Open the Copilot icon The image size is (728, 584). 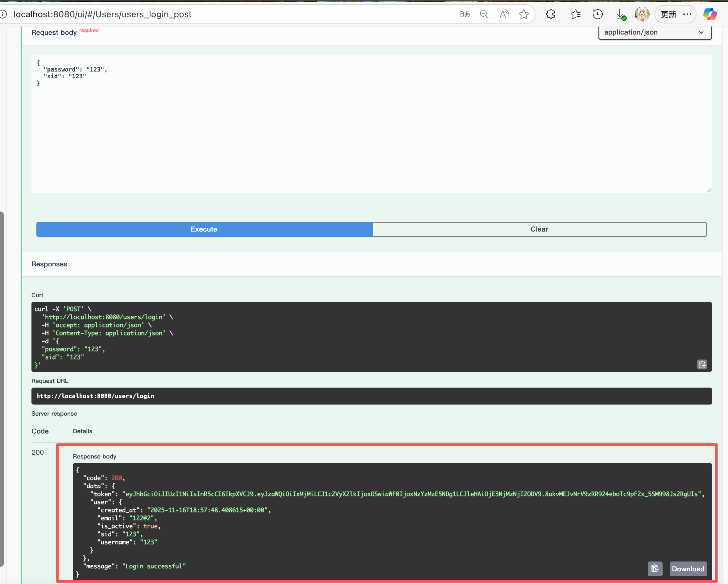tap(710, 14)
